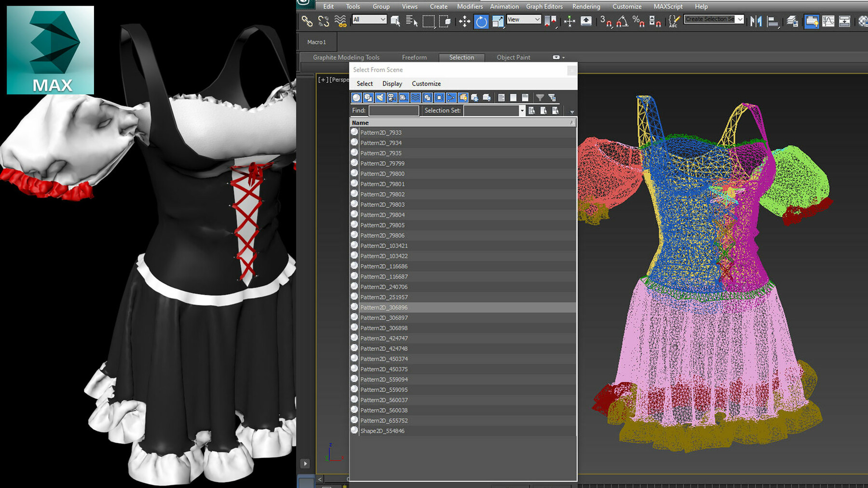Open the View reference coordinate dropdown
Screen dimensions: 868x488
pos(524,20)
